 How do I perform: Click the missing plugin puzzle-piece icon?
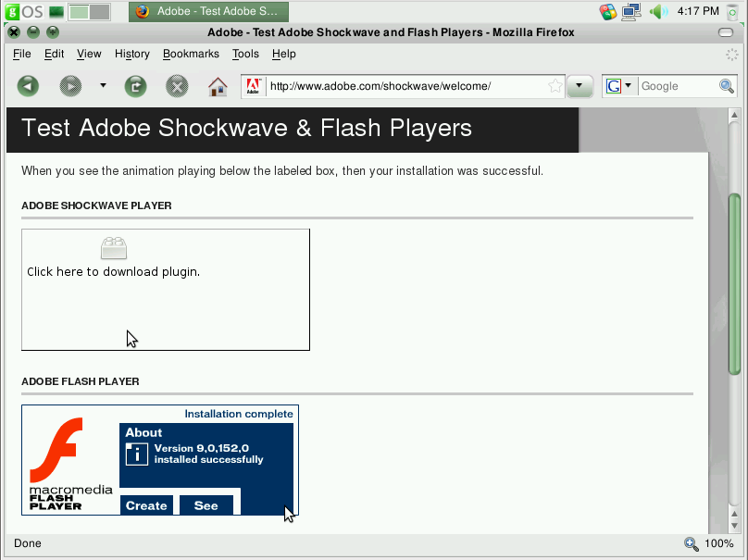(114, 248)
